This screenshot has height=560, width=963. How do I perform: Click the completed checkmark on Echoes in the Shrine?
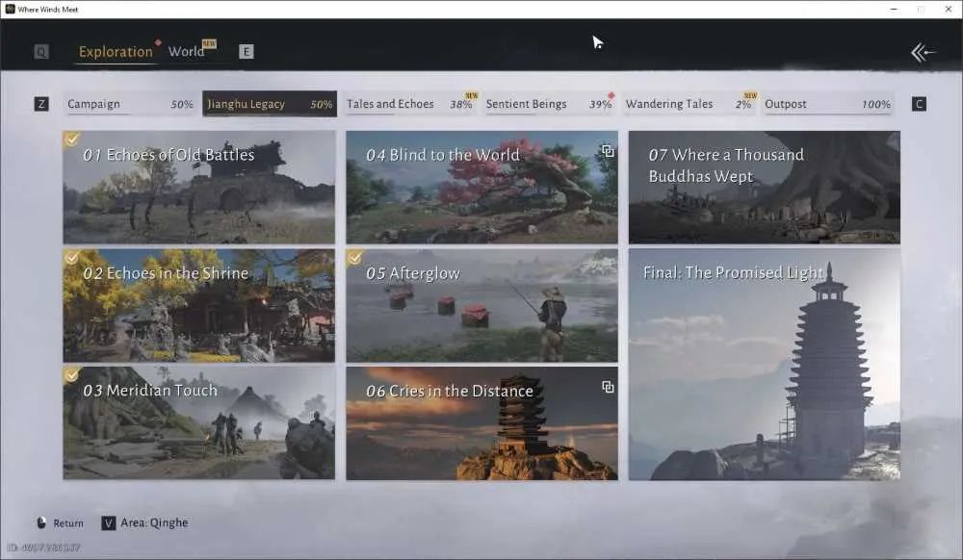71,257
